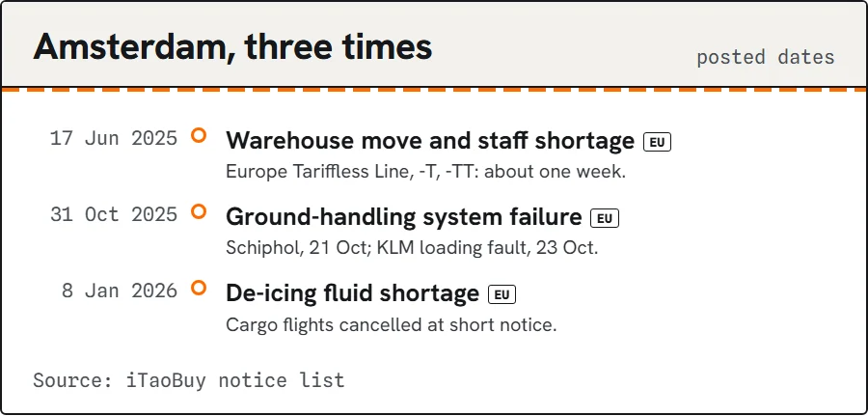Click the 31 Oct 2025 date label
Image resolution: width=868 pixels, height=416 pixels.
point(114,215)
